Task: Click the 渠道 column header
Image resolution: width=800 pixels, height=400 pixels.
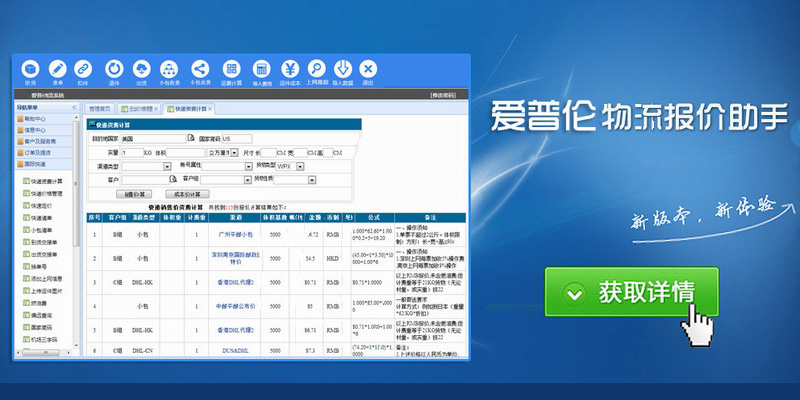Action: coord(235,218)
